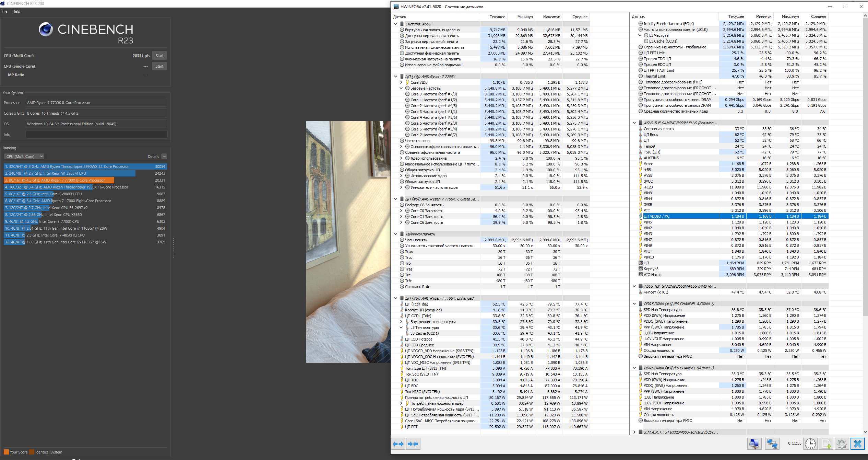This screenshot has width=868, height=460.
Task: Click the blue X close sensors icon
Action: [x=857, y=444]
